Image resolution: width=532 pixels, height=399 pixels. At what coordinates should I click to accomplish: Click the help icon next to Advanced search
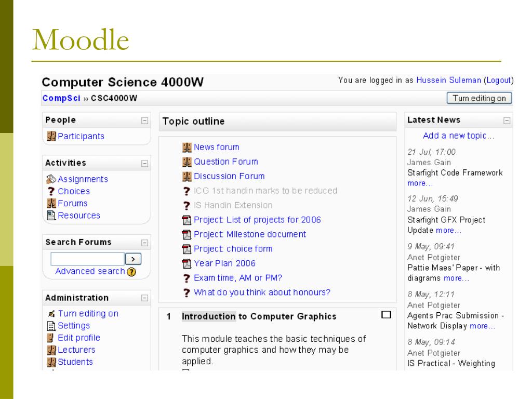click(131, 272)
